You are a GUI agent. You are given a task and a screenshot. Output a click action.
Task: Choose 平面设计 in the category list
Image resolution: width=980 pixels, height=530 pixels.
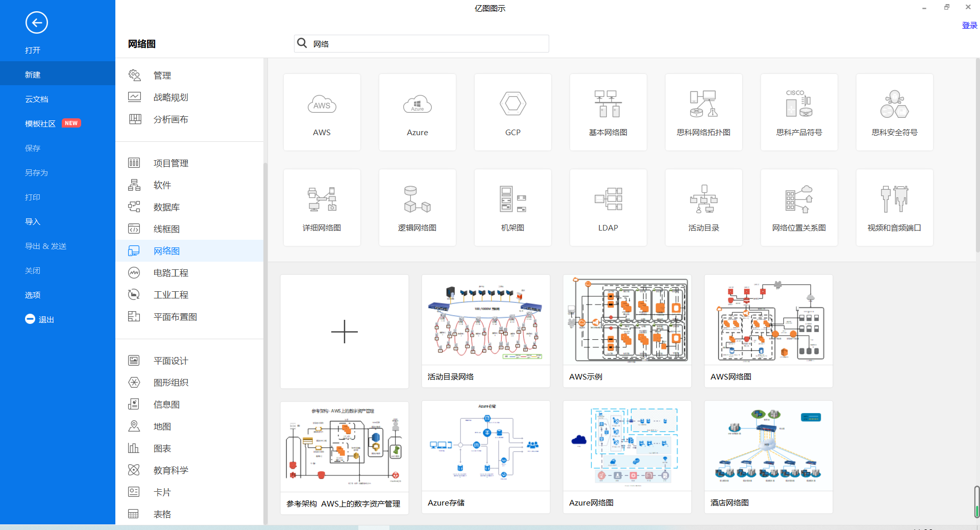[x=189, y=360]
